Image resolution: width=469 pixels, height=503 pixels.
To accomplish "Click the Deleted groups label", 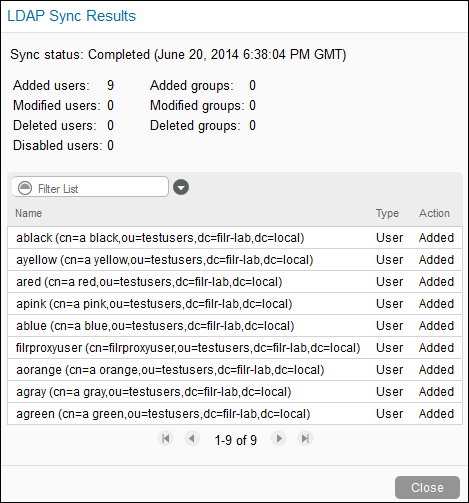I will pyautogui.click(x=195, y=126).
